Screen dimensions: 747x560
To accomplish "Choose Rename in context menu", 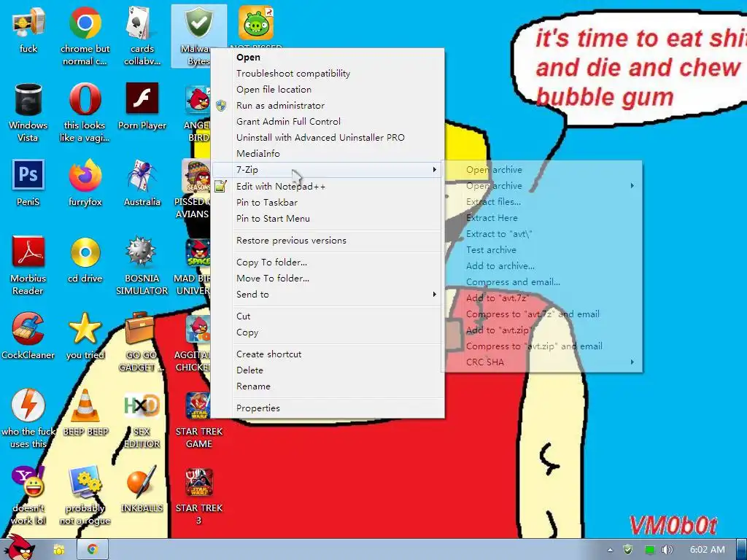I will [x=328, y=386].
